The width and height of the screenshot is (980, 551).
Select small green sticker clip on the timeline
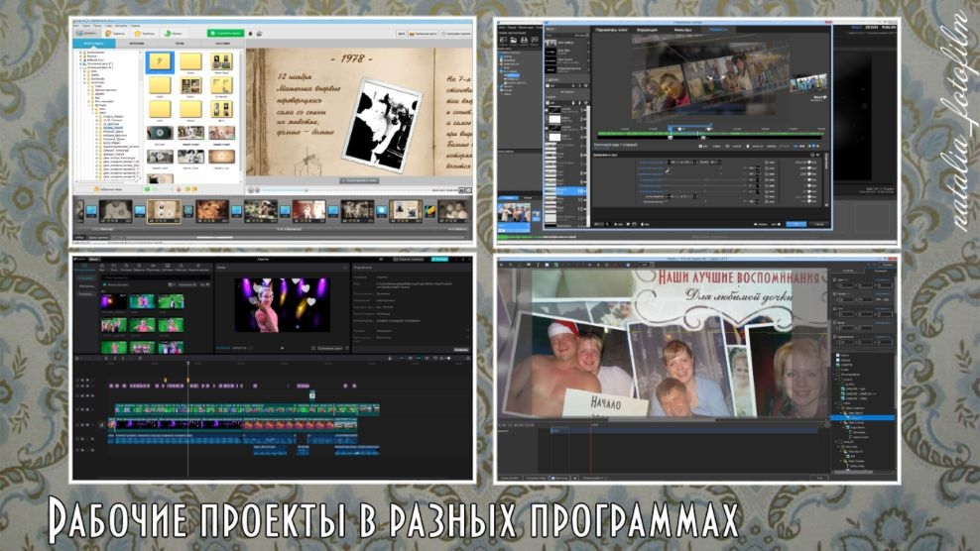311,394
